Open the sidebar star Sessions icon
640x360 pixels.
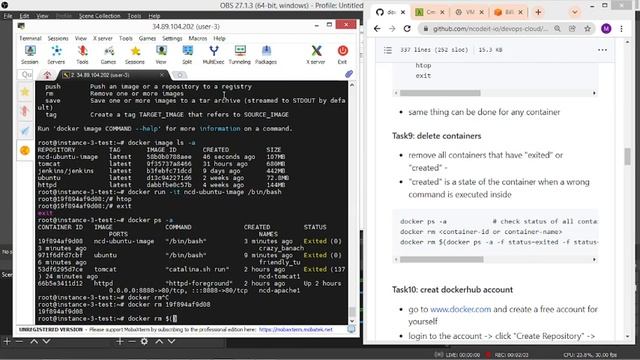point(25,92)
